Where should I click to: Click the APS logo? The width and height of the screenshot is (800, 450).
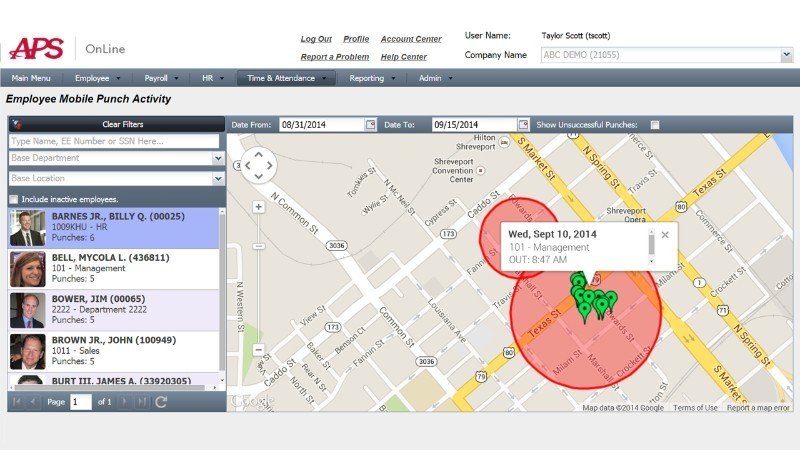37,48
